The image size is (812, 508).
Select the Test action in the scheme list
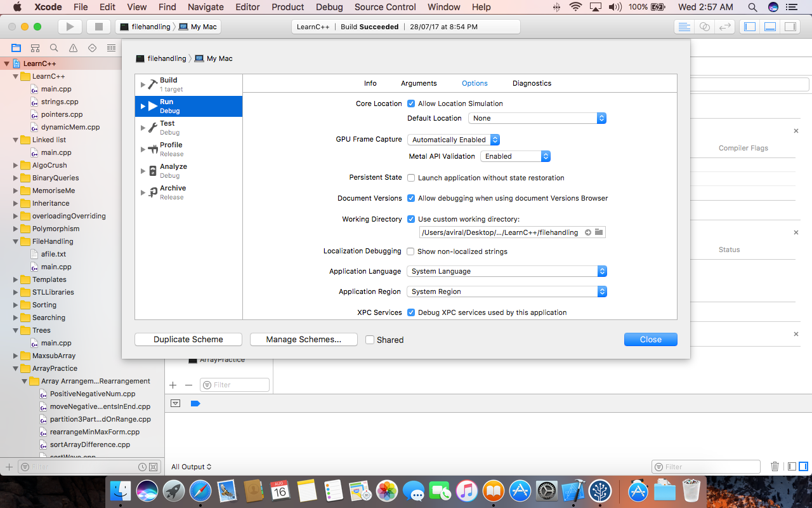[188, 128]
